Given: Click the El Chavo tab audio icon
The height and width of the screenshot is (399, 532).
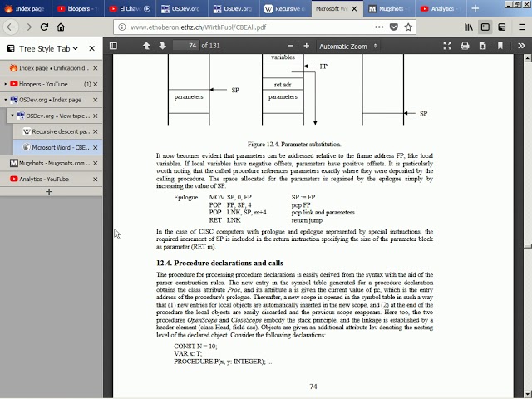Looking at the screenshot, I should [x=147, y=9].
